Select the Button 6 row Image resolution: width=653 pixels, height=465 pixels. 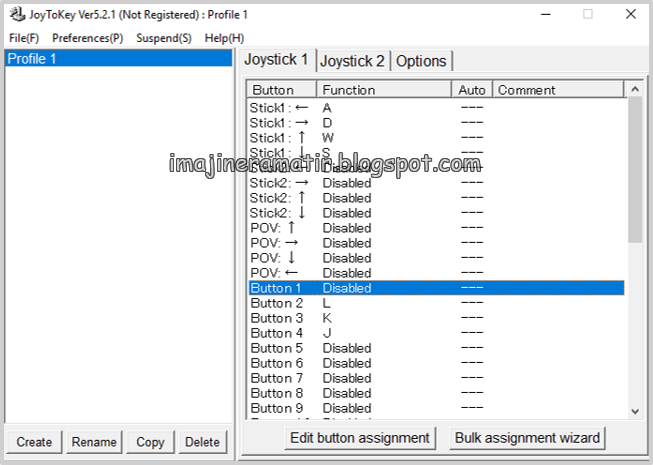pyautogui.click(x=436, y=363)
